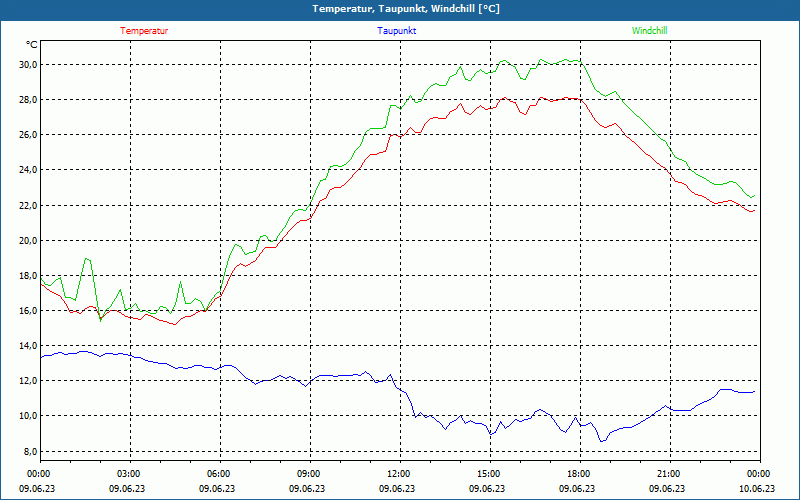Click the green Windchill legend label
Viewport: 800px width, 500px height.
[649, 31]
